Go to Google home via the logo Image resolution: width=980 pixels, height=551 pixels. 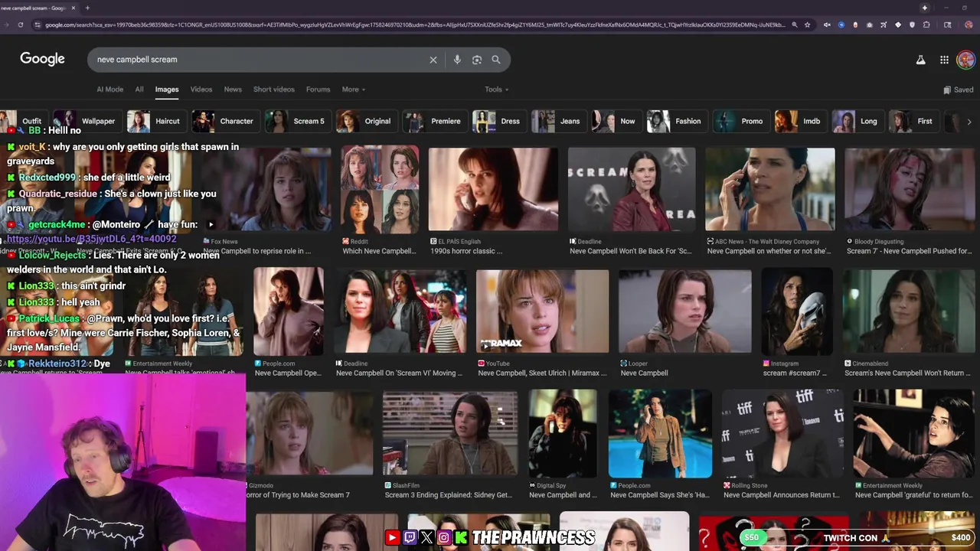tap(42, 59)
